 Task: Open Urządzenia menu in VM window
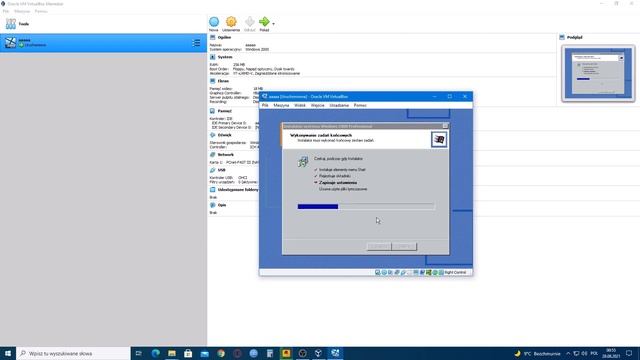click(x=339, y=105)
